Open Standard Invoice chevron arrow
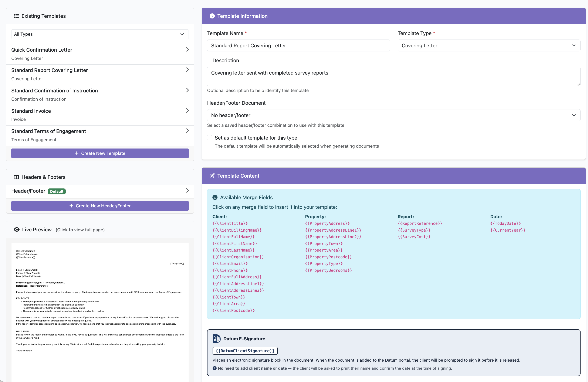This screenshot has width=588, height=382. tap(187, 111)
